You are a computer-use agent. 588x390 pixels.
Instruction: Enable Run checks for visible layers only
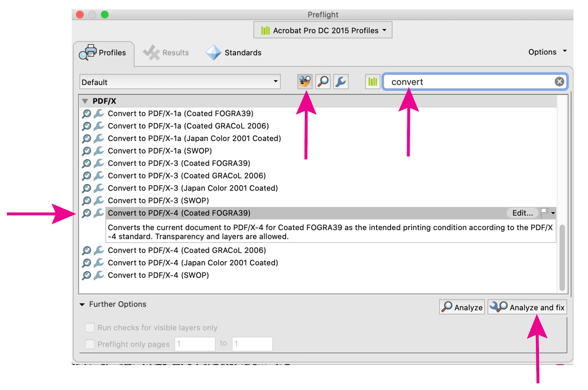pos(90,327)
